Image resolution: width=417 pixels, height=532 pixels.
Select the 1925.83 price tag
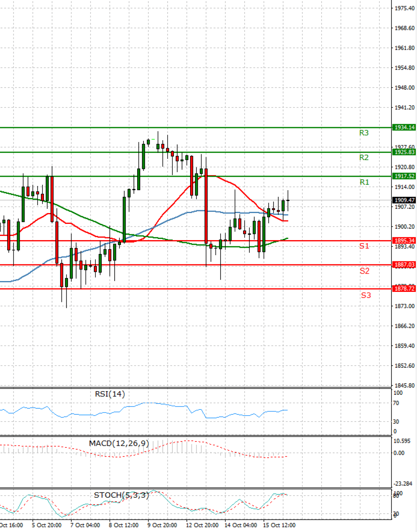tap(404, 152)
